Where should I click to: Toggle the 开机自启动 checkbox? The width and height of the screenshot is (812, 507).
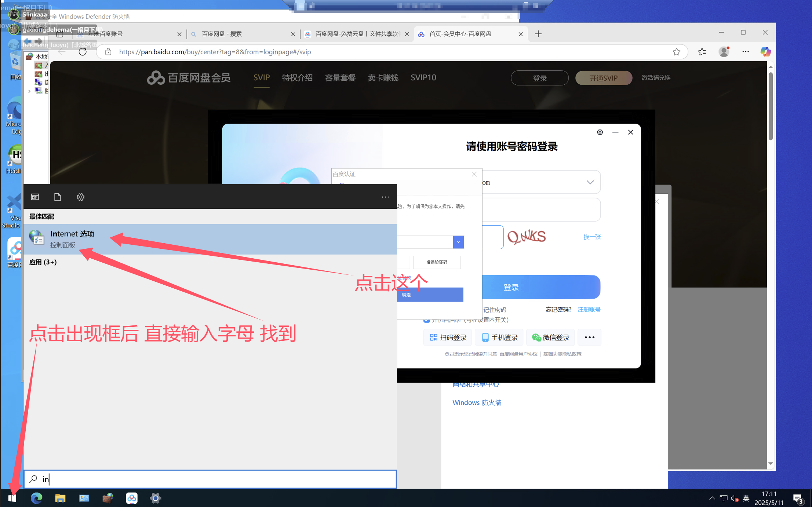(x=426, y=320)
